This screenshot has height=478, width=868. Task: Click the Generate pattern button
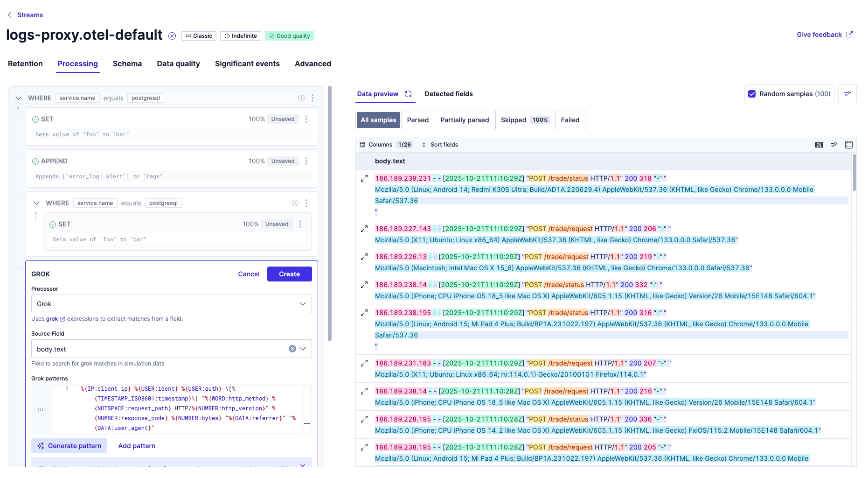click(x=69, y=446)
